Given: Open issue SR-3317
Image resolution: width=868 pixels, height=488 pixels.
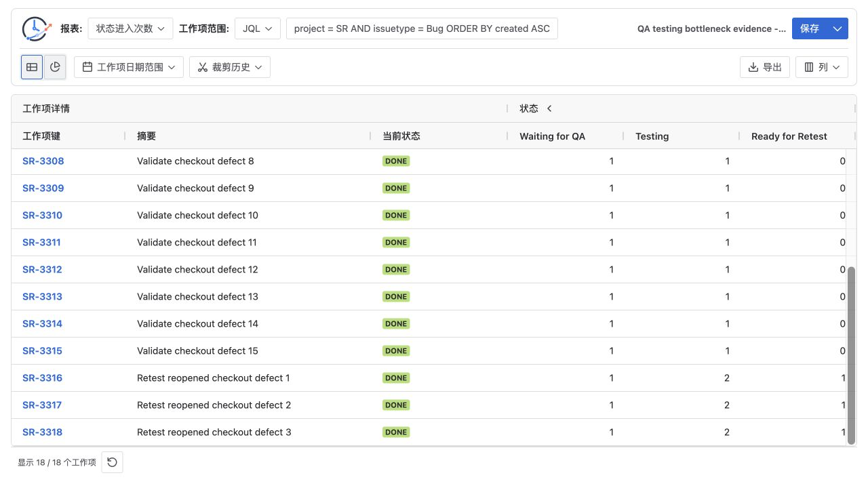Looking at the screenshot, I should (x=42, y=405).
